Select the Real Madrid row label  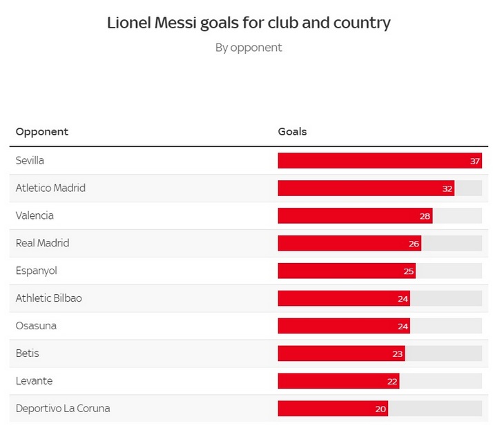click(x=42, y=243)
